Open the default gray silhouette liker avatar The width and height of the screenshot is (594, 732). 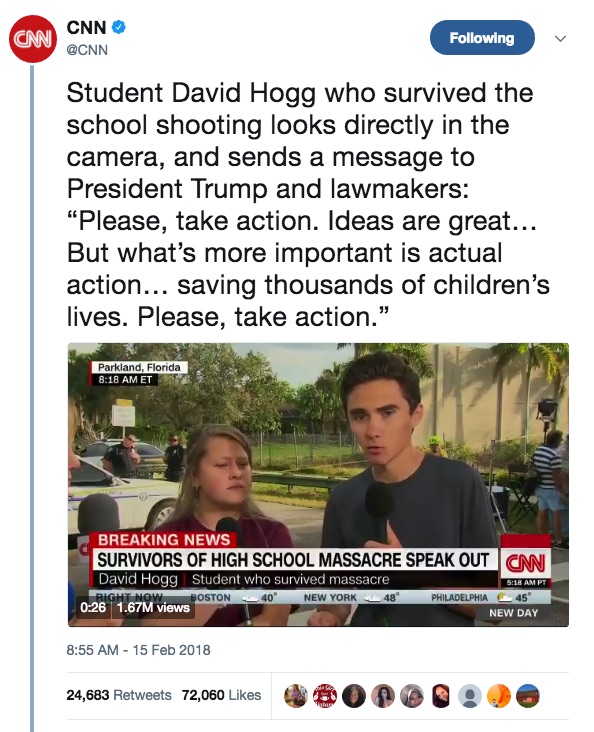(470, 696)
